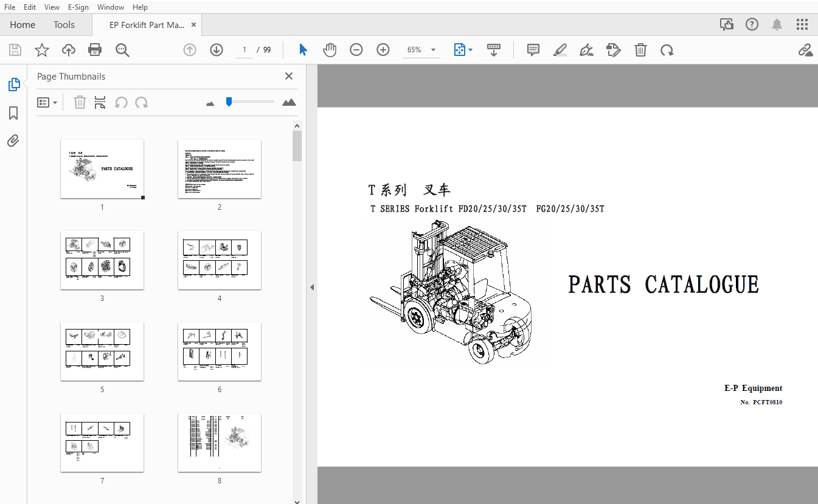Delete the page with the toolbar trash icon
This screenshot has width=818, height=504.
(640, 50)
